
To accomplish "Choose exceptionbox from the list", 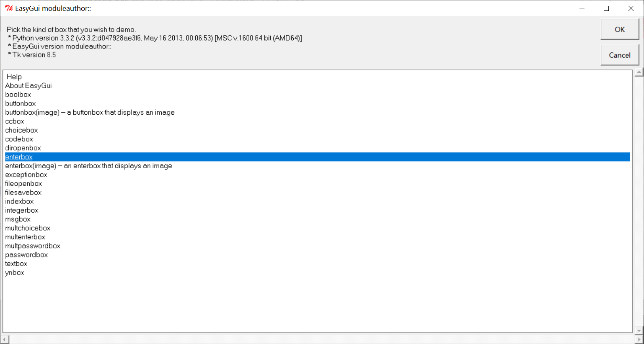I will [26, 175].
